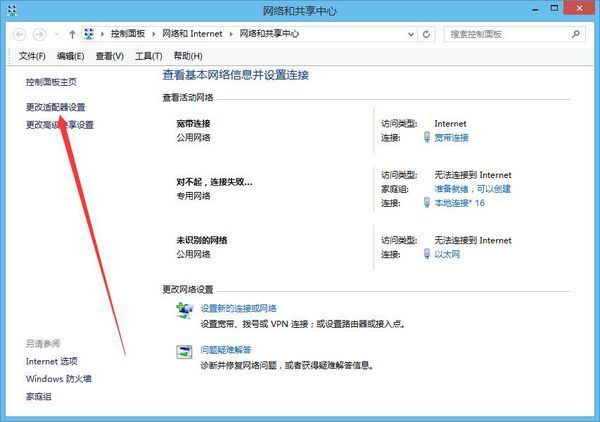The width and height of the screenshot is (600, 422).
Task: Select 网络和 Internet in the breadcrumb
Action: point(192,34)
